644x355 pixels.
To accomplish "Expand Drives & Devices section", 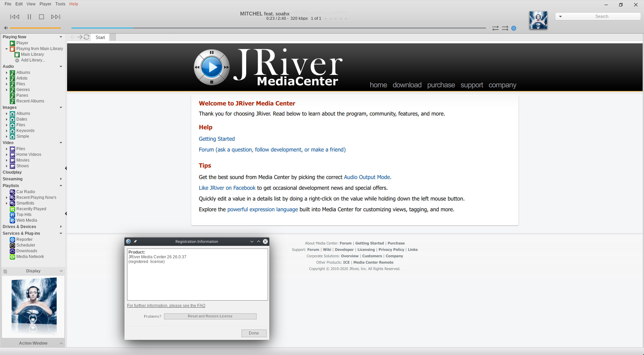I will coord(61,227).
